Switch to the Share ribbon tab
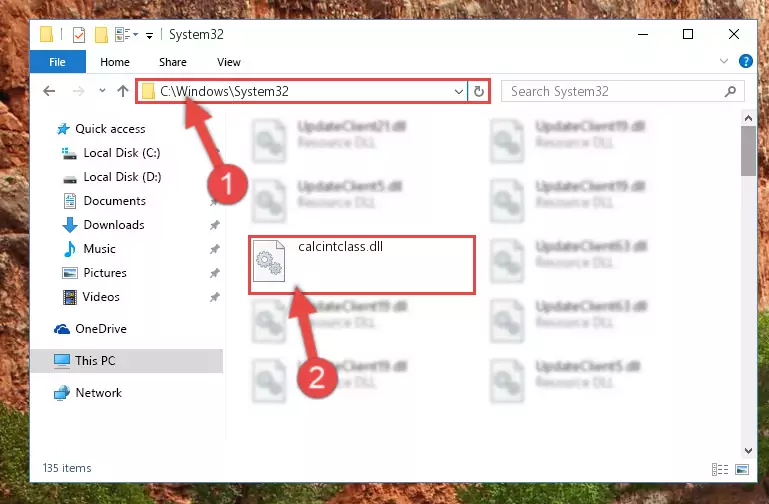769x504 pixels. point(173,62)
